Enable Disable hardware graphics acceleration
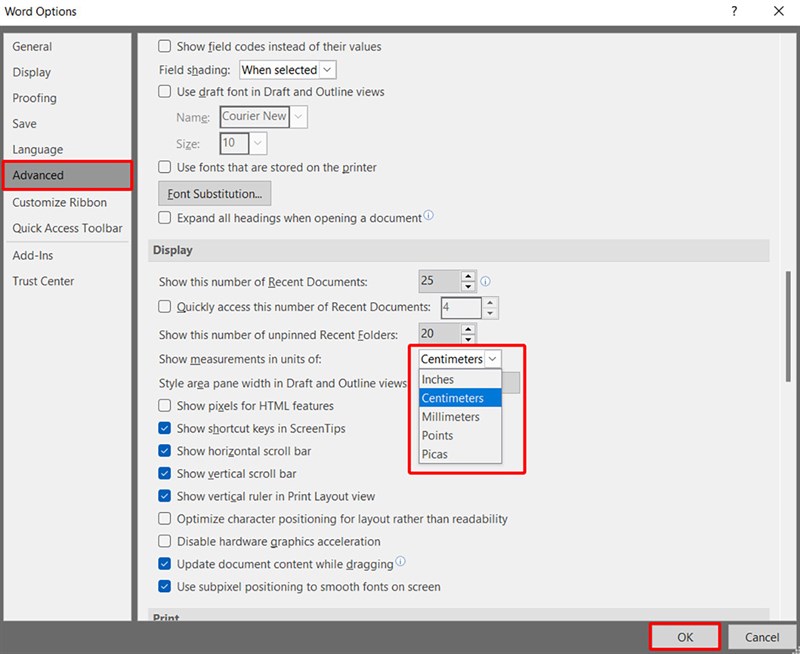The width and height of the screenshot is (800, 654). [x=164, y=541]
